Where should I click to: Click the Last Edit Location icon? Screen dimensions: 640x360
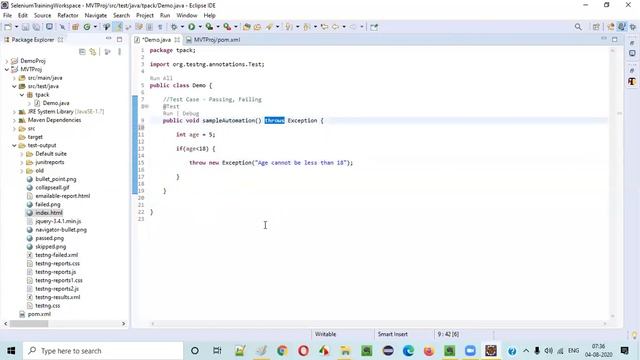[324, 27]
